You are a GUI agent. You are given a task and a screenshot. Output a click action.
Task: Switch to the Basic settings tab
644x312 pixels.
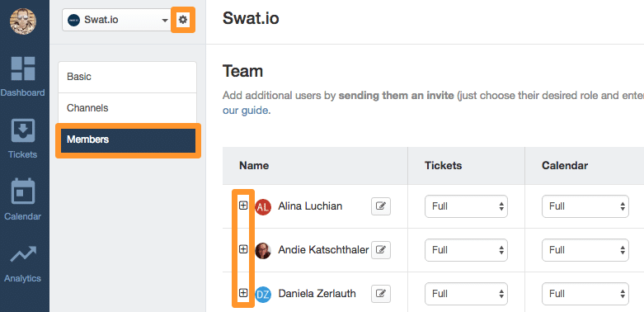pos(127,77)
